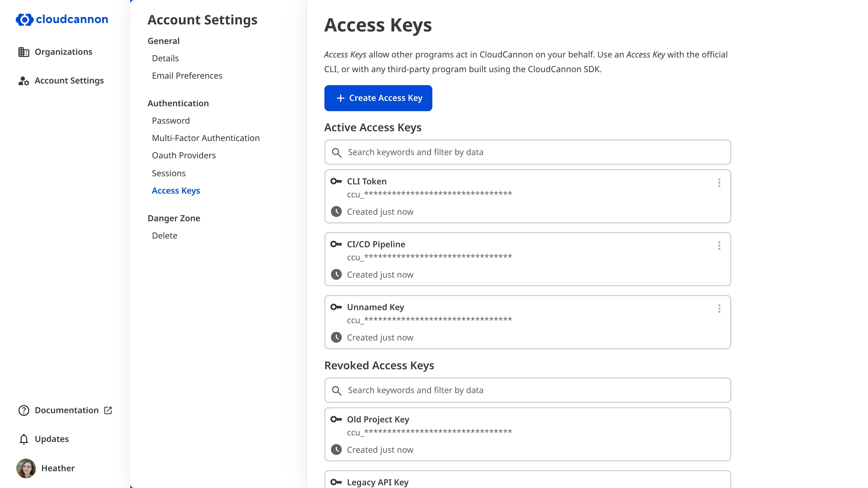Click the Danger Zone section heading
Image resolution: width=868 pixels, height=488 pixels.
tap(174, 218)
